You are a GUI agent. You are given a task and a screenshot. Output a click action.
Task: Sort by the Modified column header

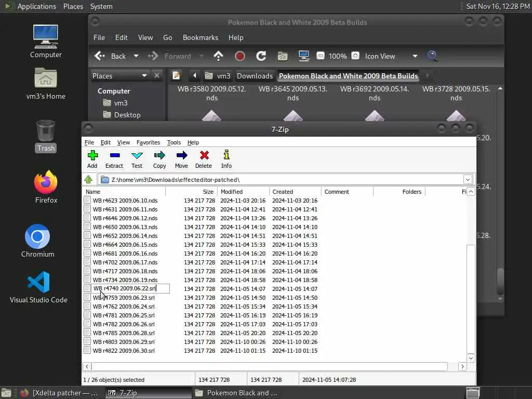[x=243, y=192]
